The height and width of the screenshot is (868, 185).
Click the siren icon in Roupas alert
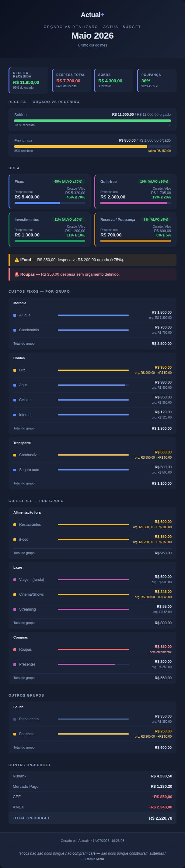click(x=16, y=274)
